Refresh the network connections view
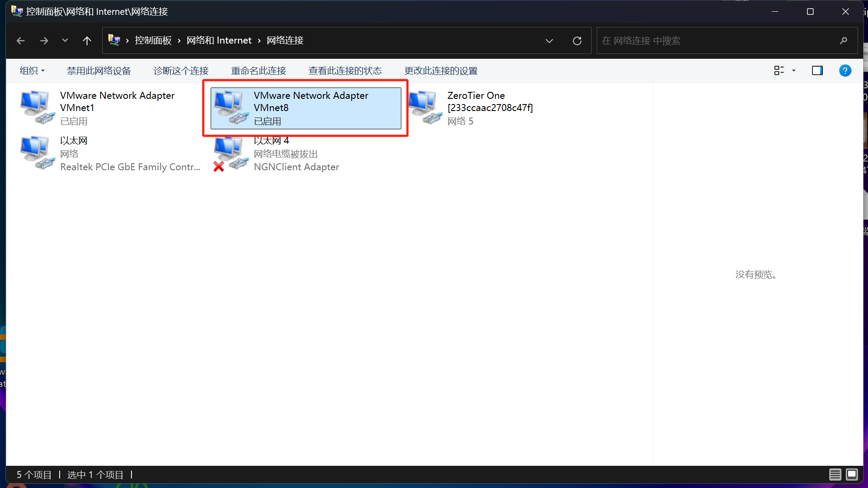This screenshot has height=488, width=868. coord(577,40)
